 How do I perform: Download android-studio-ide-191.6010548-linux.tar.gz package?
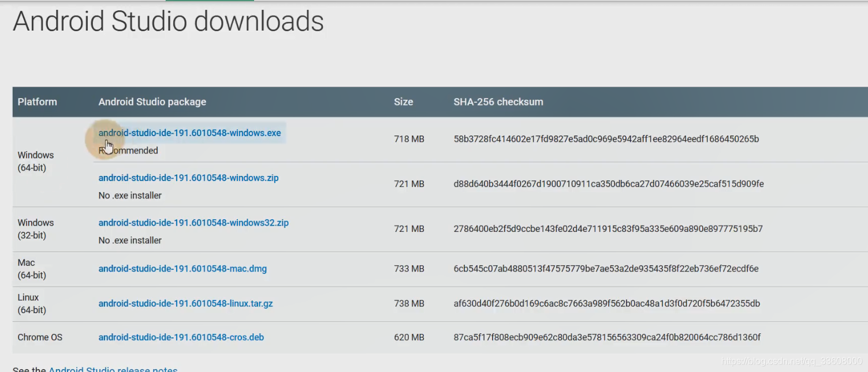185,303
